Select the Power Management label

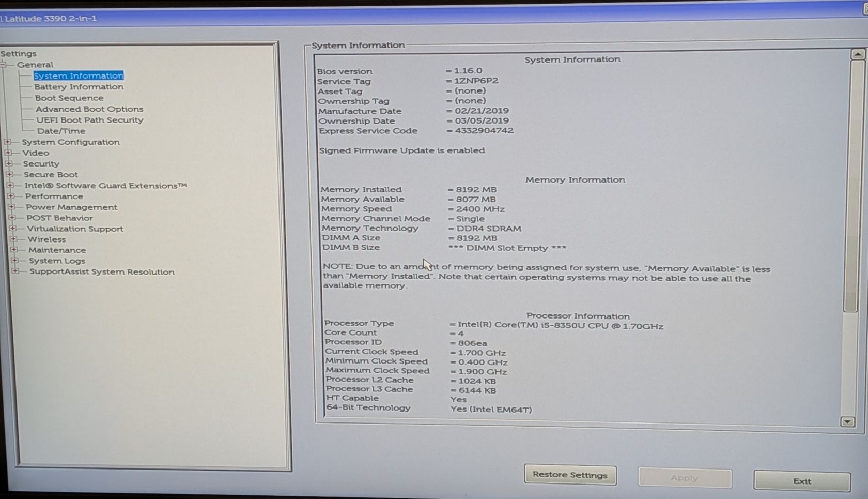[71, 207]
